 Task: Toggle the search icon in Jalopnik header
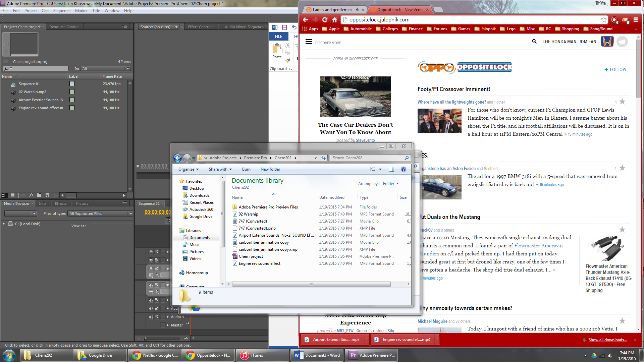coord(534,41)
